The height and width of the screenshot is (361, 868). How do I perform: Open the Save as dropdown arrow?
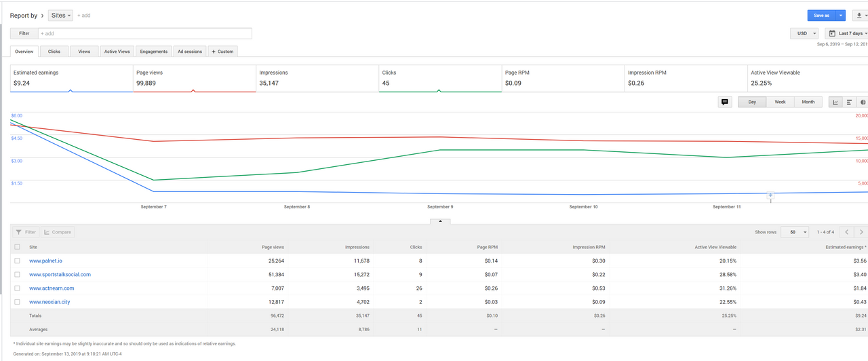point(841,15)
